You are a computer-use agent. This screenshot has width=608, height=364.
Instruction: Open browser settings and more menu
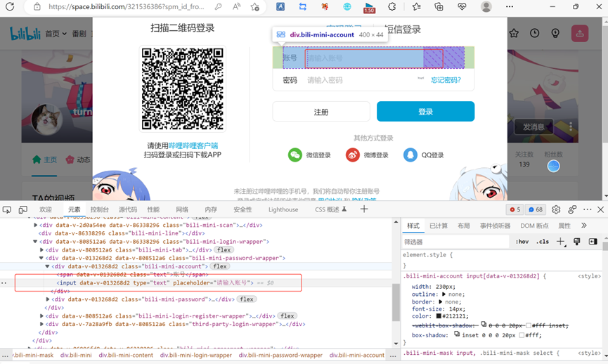tap(510, 6)
